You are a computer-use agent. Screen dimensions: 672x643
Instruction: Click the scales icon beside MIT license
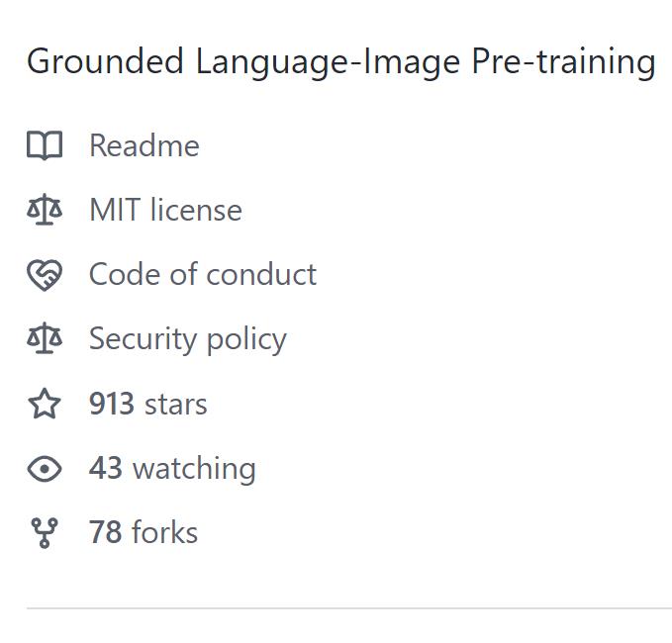[x=45, y=210]
